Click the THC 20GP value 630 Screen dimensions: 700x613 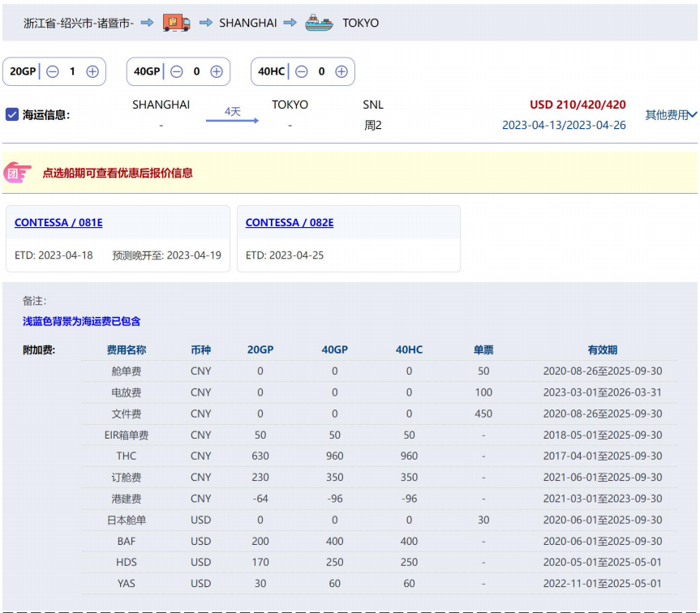point(260,456)
